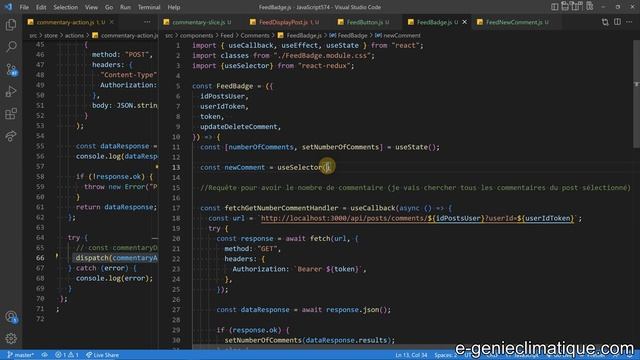Click 'dispatch' on line 66 left editor
This screenshot has height=360, width=640.
click(x=92, y=258)
